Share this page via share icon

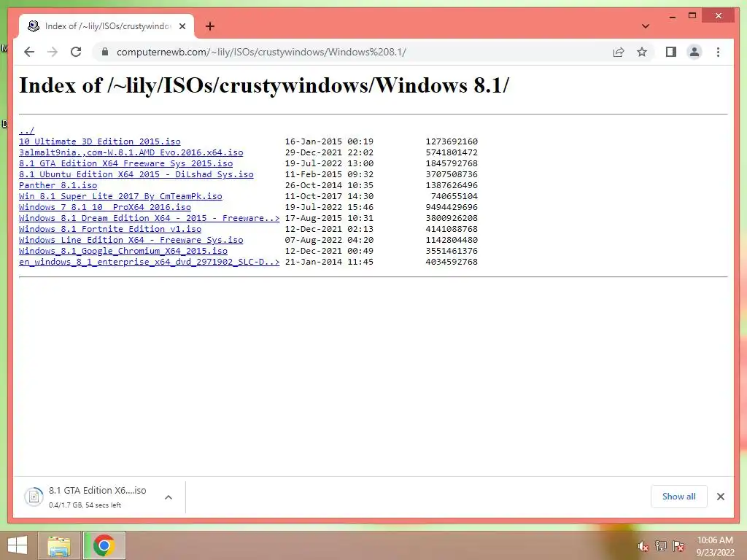click(619, 52)
